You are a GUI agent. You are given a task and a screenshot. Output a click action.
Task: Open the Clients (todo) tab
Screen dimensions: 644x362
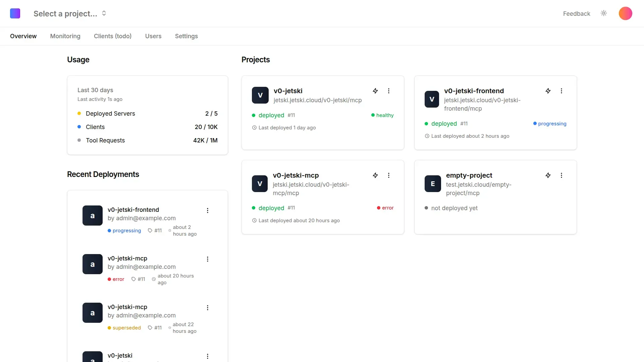click(x=113, y=36)
